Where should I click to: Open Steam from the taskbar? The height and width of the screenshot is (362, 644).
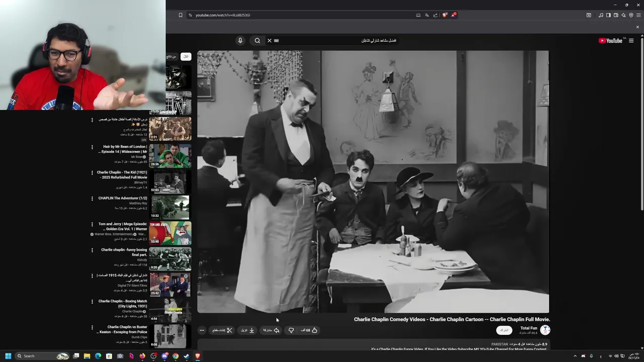187,356
